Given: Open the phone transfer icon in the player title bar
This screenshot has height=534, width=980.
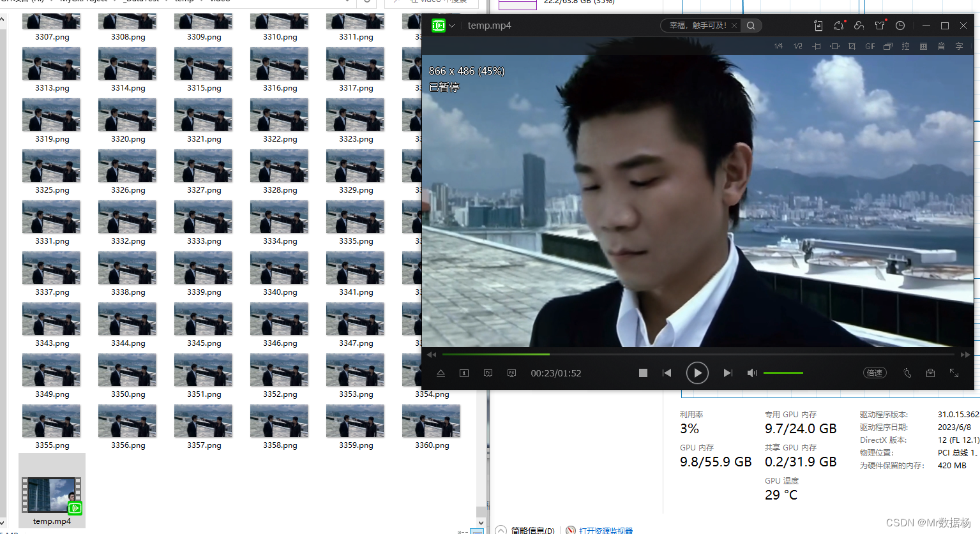Looking at the screenshot, I should [x=818, y=26].
